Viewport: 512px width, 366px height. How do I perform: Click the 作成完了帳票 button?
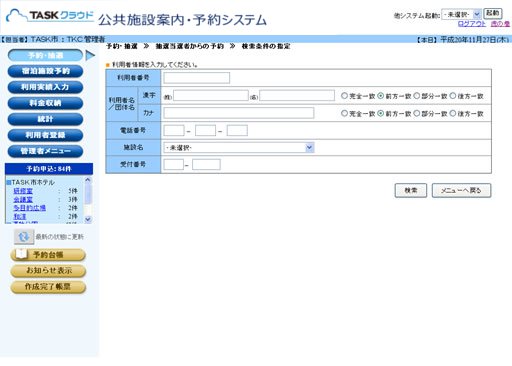click(48, 287)
